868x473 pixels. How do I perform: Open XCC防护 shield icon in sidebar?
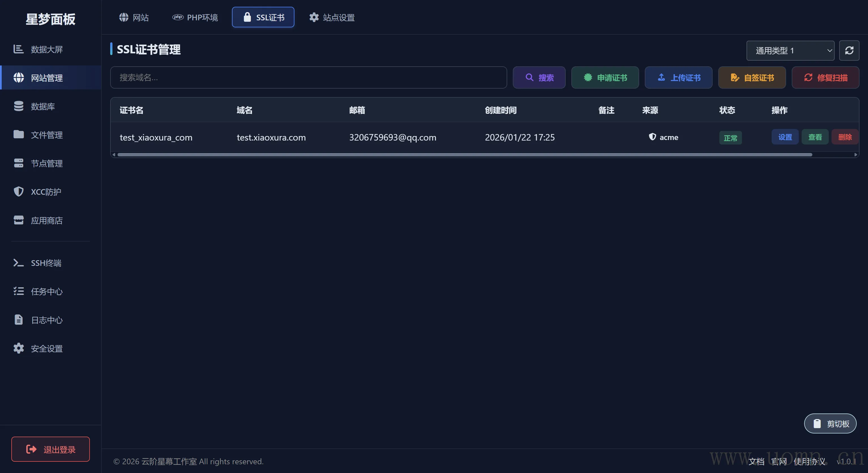(x=19, y=192)
